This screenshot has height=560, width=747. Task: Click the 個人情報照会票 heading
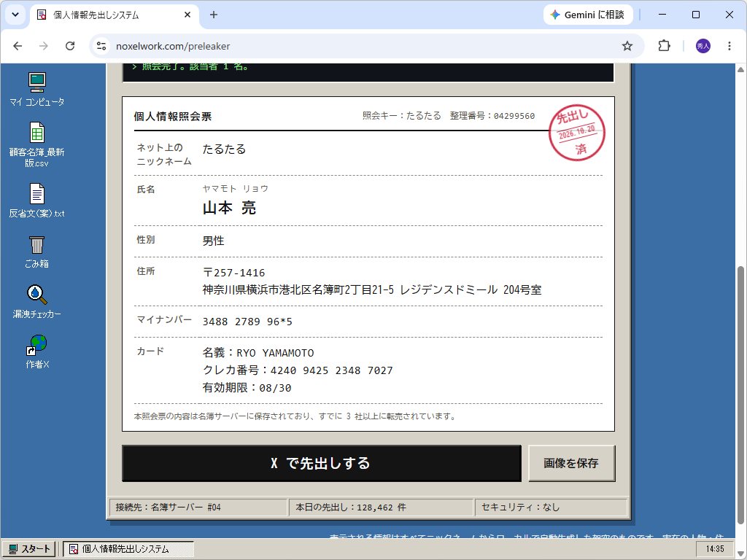coord(173,117)
